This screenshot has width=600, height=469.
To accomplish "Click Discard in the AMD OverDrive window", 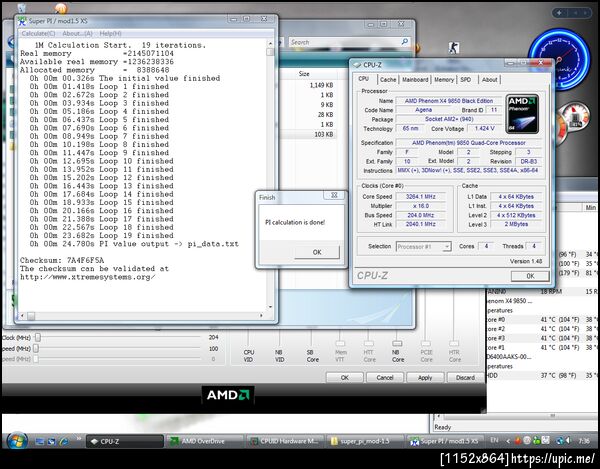I will [x=465, y=378].
